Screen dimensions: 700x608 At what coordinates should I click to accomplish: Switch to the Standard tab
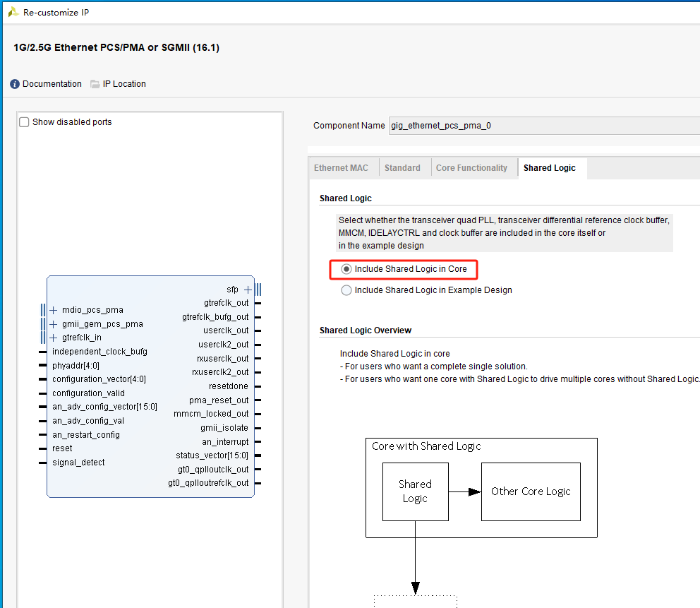pos(402,168)
